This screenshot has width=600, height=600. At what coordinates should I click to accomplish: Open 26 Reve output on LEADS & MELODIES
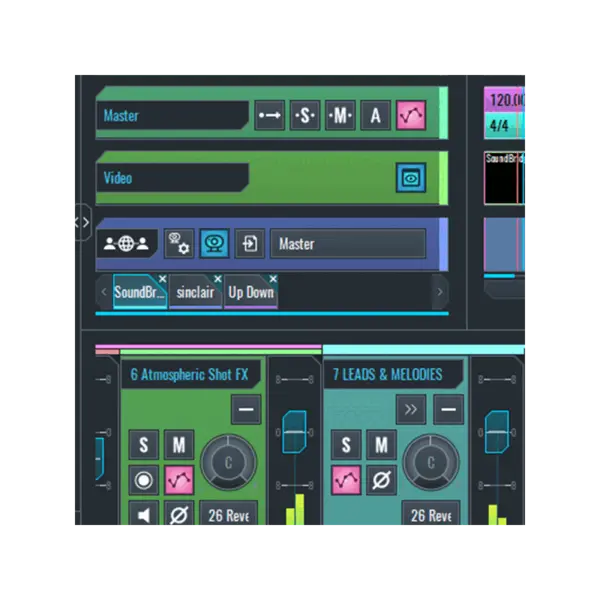coord(431,514)
